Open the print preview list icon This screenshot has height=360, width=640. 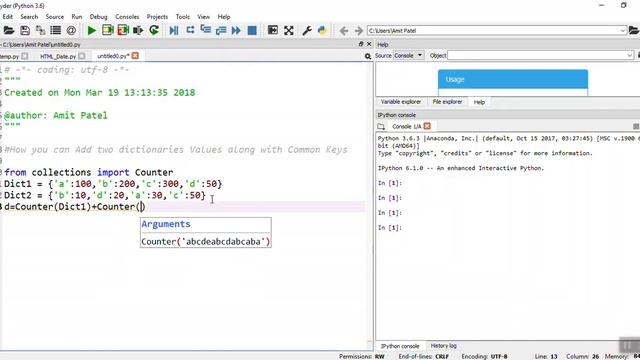tap(56, 30)
